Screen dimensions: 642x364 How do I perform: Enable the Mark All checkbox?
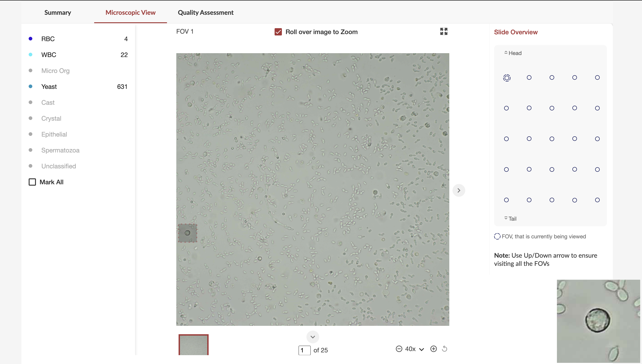point(32,182)
